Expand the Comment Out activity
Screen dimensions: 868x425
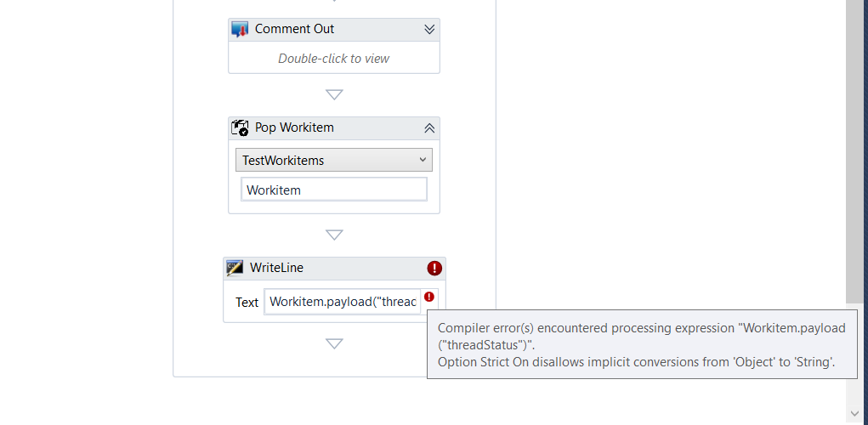pyautogui.click(x=429, y=30)
